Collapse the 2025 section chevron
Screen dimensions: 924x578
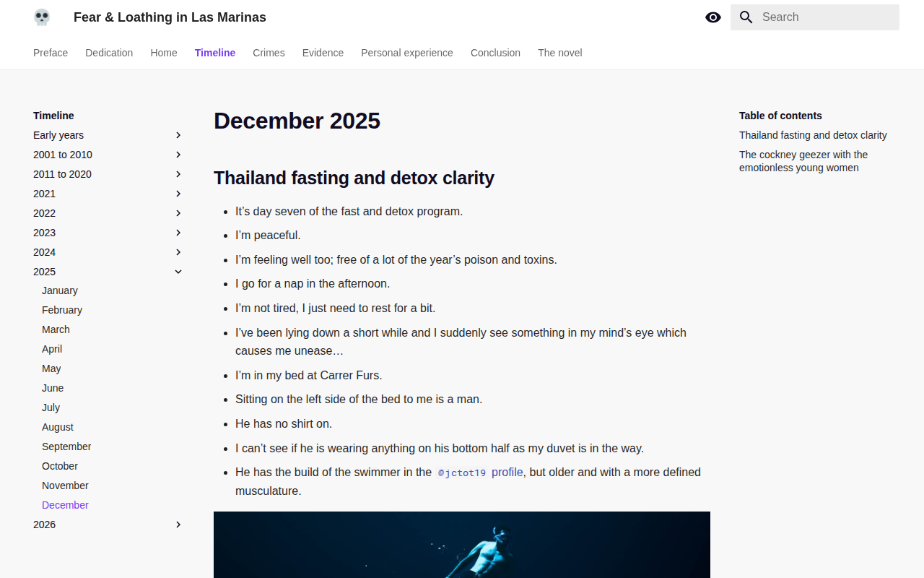point(178,272)
